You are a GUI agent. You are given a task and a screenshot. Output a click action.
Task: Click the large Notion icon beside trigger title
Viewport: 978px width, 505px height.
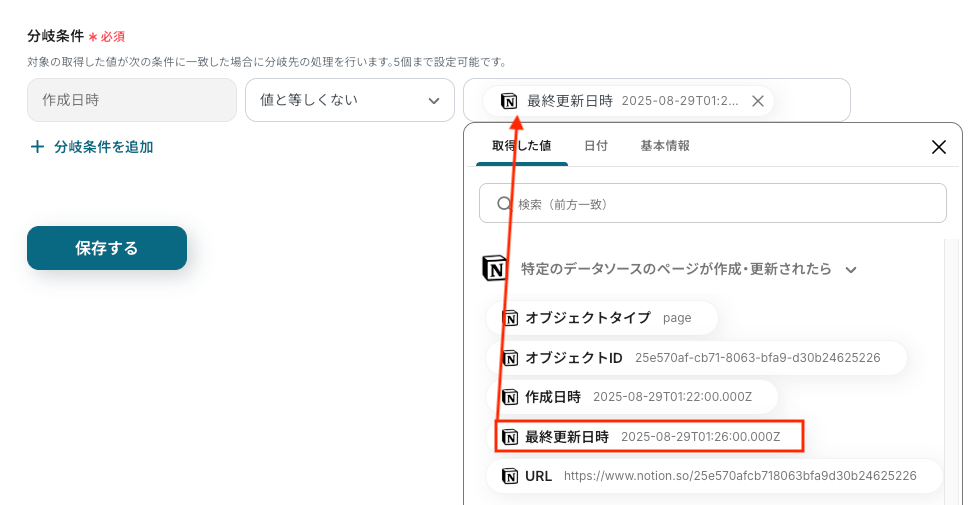(x=495, y=269)
